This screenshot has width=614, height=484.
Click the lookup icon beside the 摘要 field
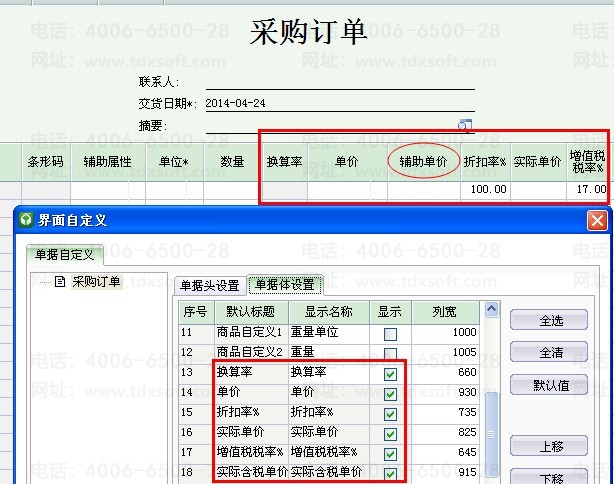pyautogui.click(x=464, y=125)
